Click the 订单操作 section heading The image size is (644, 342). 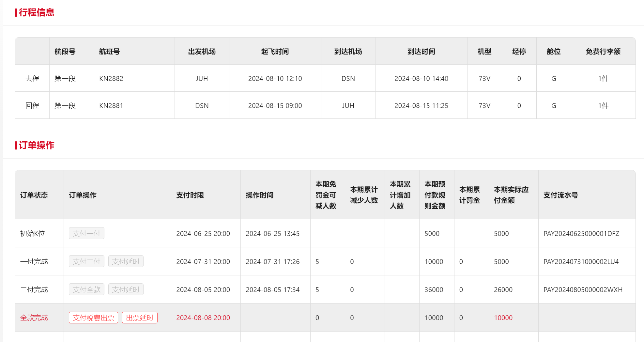click(x=36, y=145)
